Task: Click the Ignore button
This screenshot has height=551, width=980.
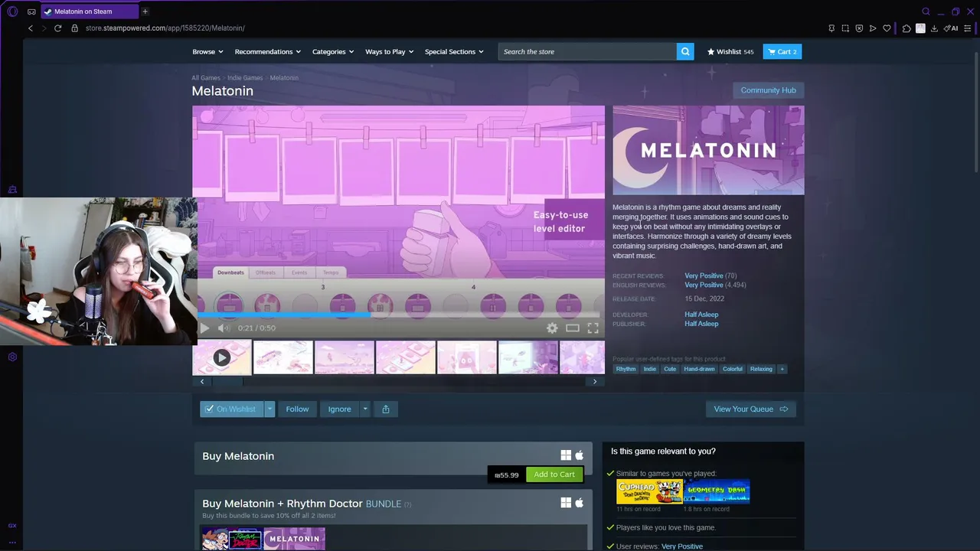Action: [339, 409]
